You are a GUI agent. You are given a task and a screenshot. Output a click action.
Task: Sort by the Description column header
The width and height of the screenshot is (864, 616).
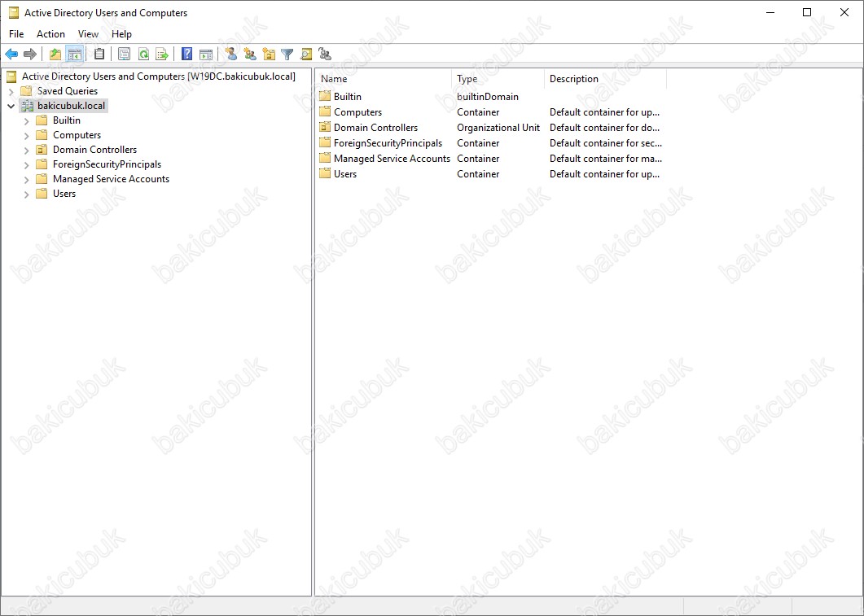606,79
